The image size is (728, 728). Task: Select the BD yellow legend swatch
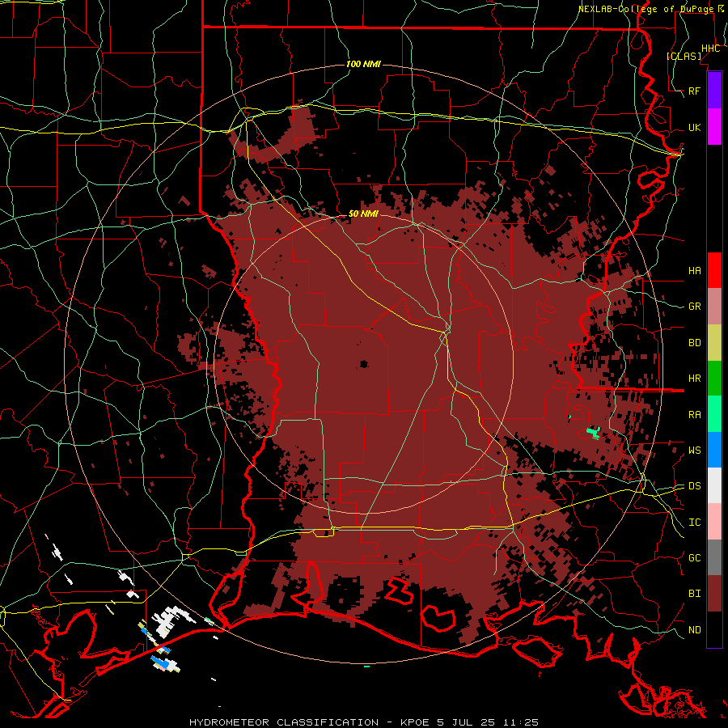click(714, 343)
